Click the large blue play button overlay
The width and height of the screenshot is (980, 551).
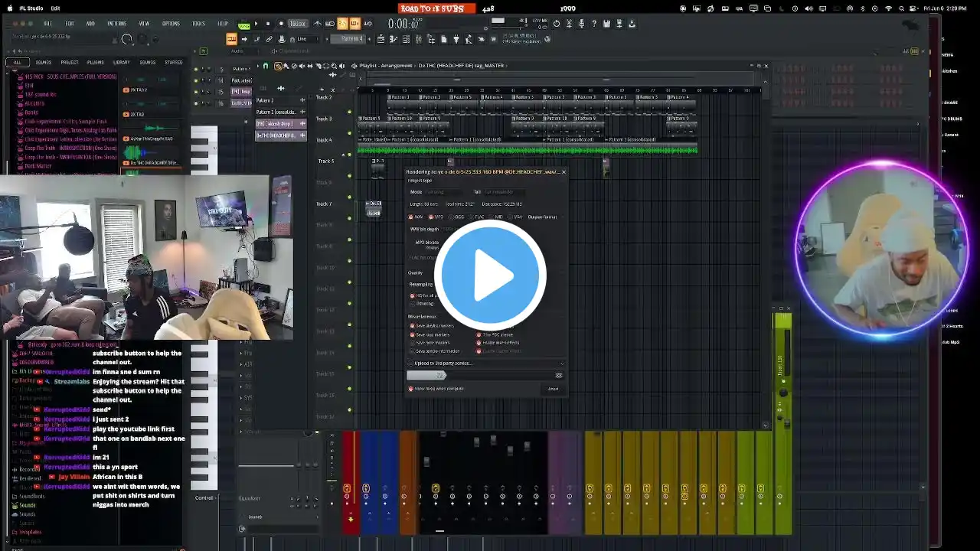pyautogui.click(x=490, y=275)
